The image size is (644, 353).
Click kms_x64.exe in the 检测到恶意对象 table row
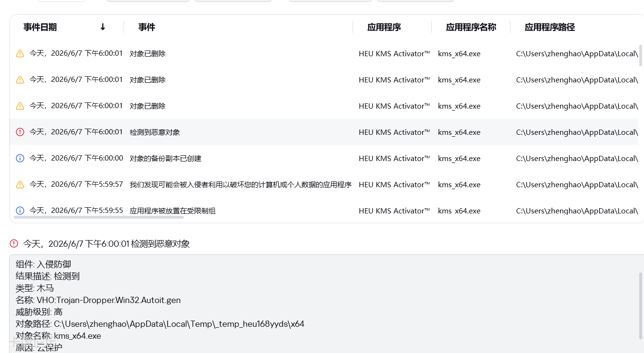pyautogui.click(x=459, y=132)
